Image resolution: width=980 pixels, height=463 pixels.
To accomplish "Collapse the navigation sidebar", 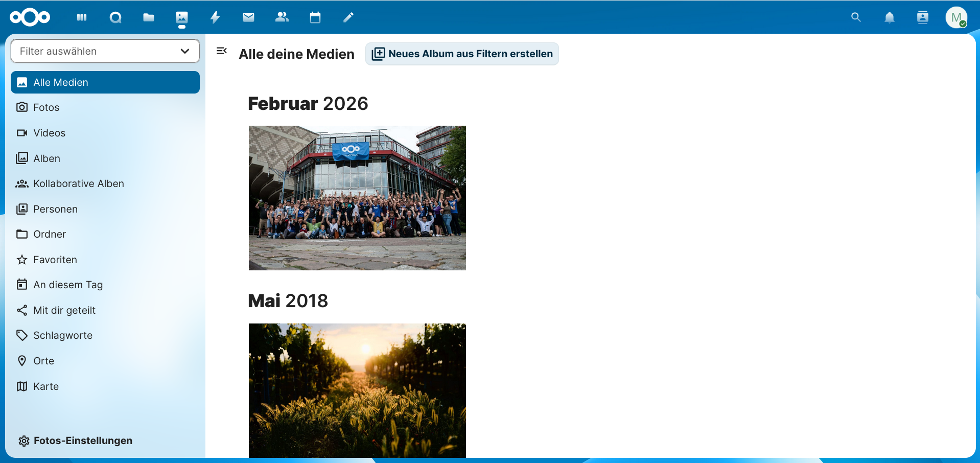I will [222, 51].
